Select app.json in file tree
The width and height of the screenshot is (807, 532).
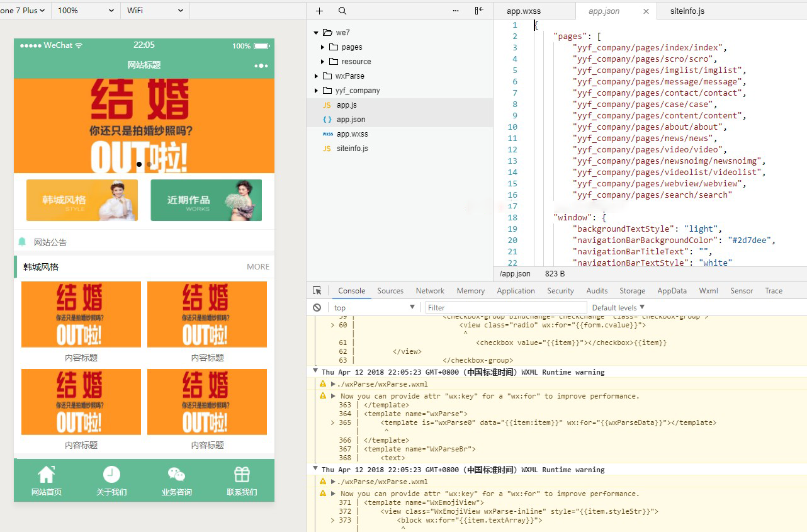[x=351, y=120]
